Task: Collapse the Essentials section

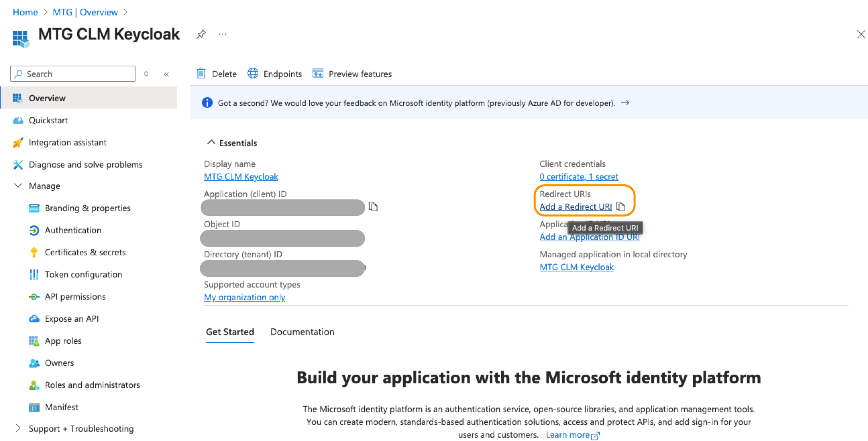Action: [211, 142]
